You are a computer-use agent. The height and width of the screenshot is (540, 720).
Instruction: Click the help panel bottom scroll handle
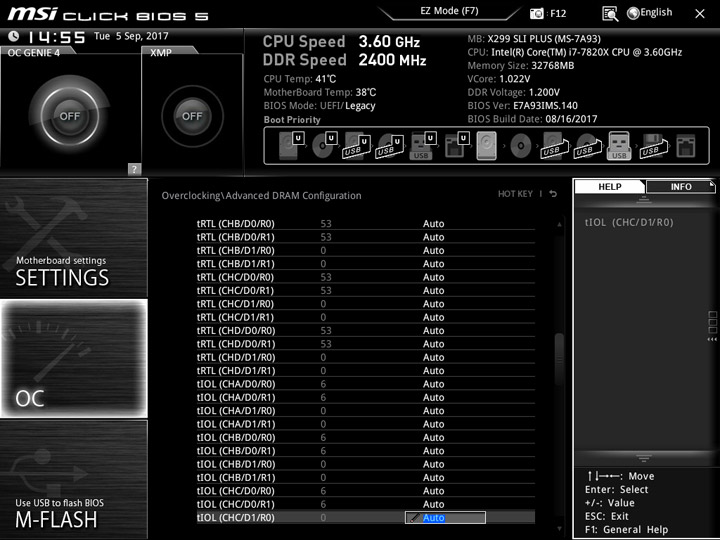click(x=644, y=458)
